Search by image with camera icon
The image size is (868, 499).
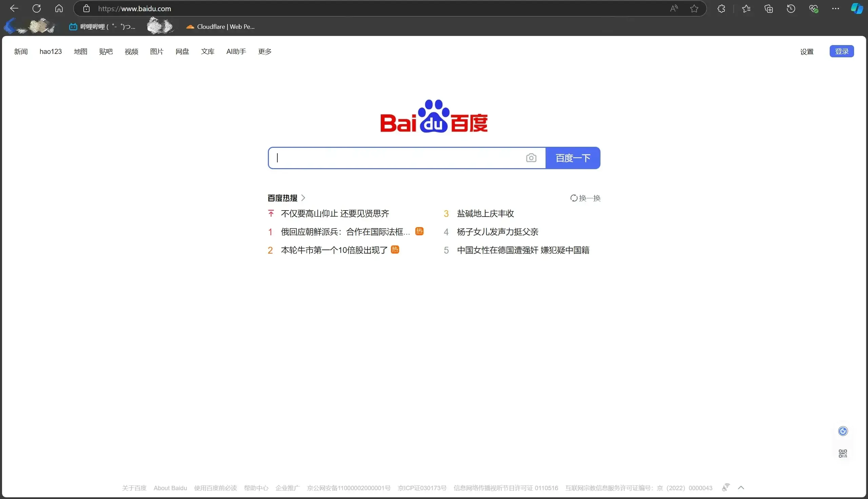pyautogui.click(x=531, y=158)
